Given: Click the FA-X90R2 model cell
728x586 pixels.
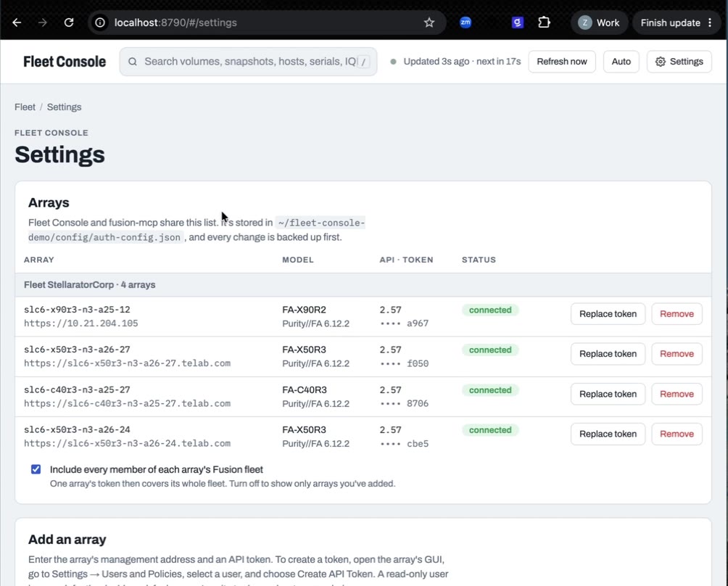Looking at the screenshot, I should (304, 310).
